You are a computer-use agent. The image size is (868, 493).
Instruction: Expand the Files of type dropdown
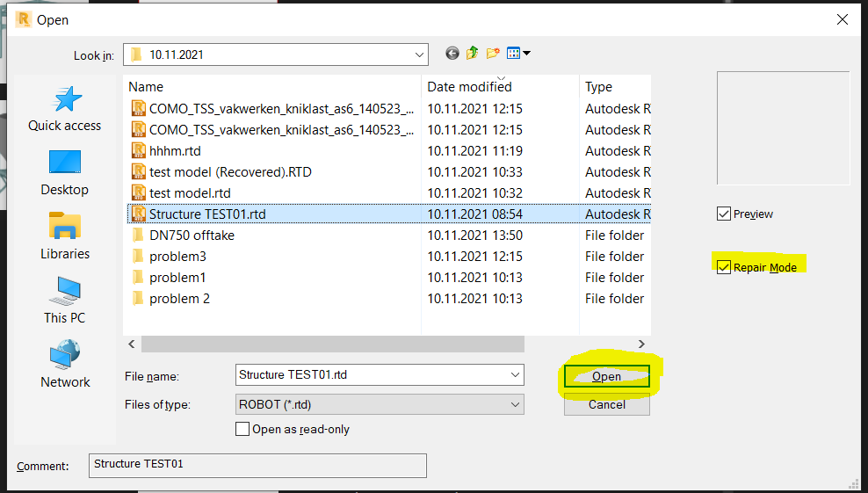pos(515,404)
